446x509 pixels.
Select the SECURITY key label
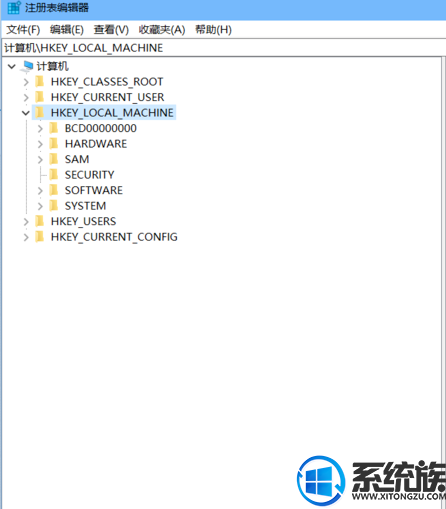tap(90, 175)
